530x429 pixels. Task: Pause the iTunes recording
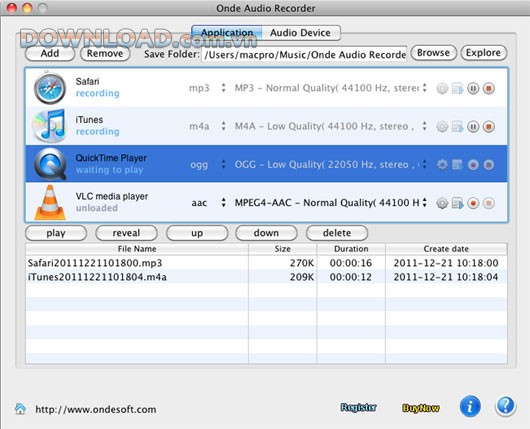473,127
